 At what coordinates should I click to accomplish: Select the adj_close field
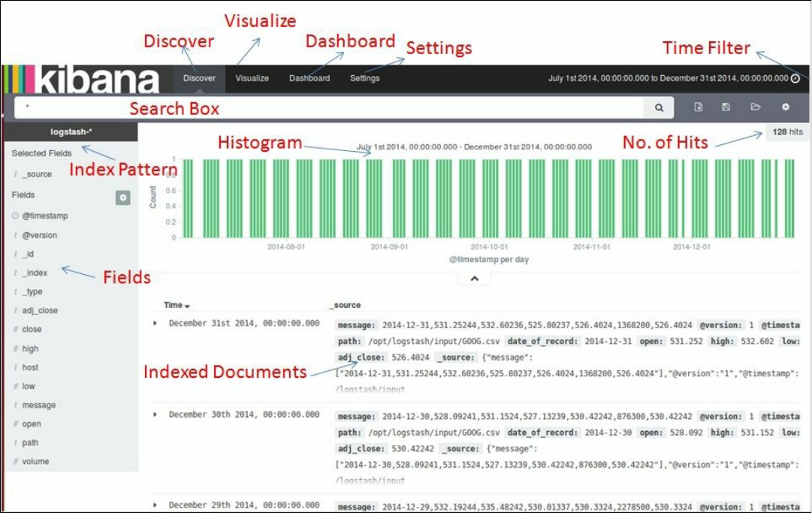(x=40, y=311)
